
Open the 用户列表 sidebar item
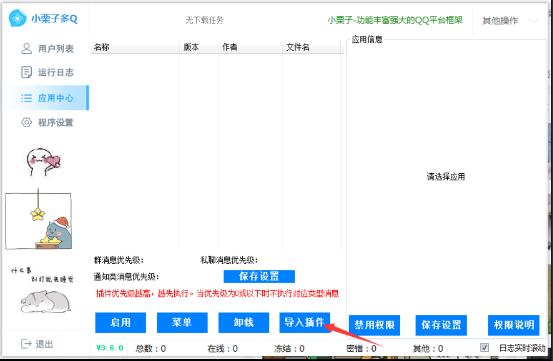click(47, 48)
